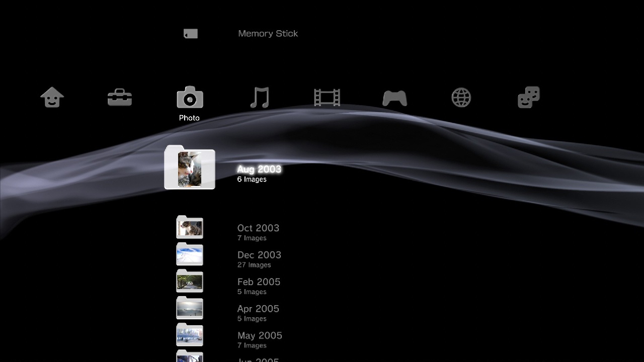Click the '6 Images' count text

[x=252, y=179]
